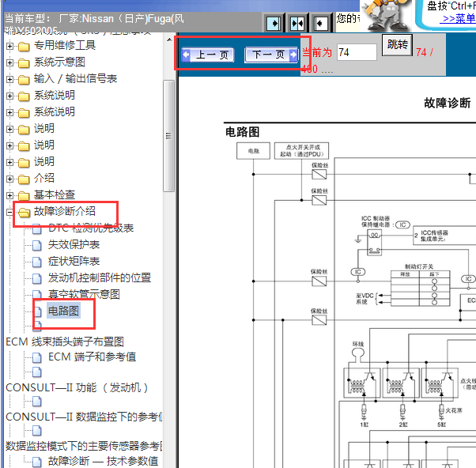
Task: Expand the 专用维修工具 folder
Action: [x=9, y=46]
